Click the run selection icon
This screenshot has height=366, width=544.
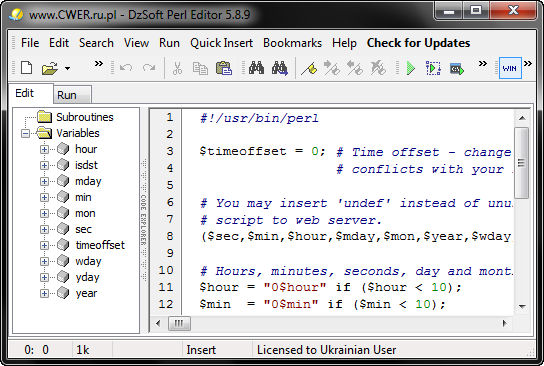click(x=433, y=68)
